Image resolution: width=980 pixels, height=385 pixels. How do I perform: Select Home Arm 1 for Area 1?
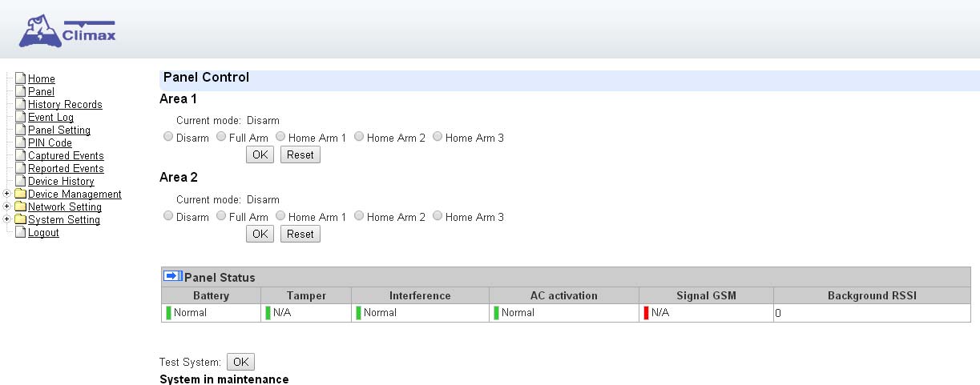click(x=280, y=137)
